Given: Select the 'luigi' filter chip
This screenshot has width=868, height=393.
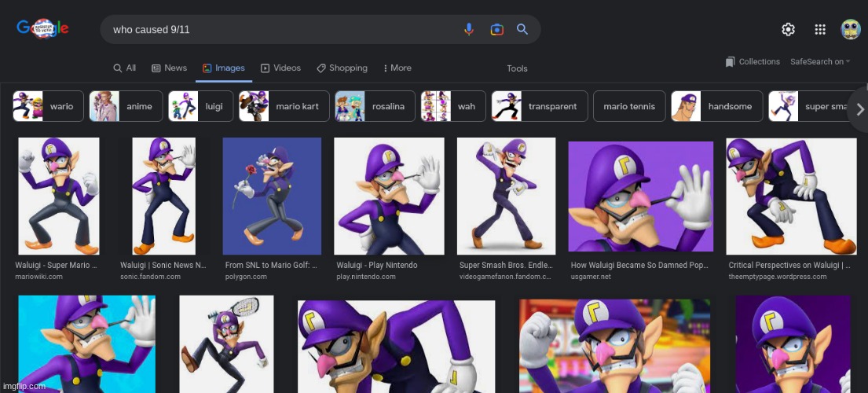Looking at the screenshot, I should click(201, 106).
